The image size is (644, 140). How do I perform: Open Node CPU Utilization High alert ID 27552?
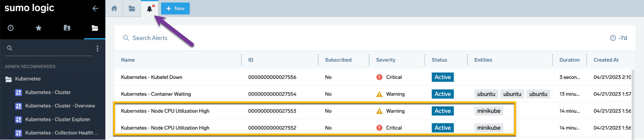point(165,128)
